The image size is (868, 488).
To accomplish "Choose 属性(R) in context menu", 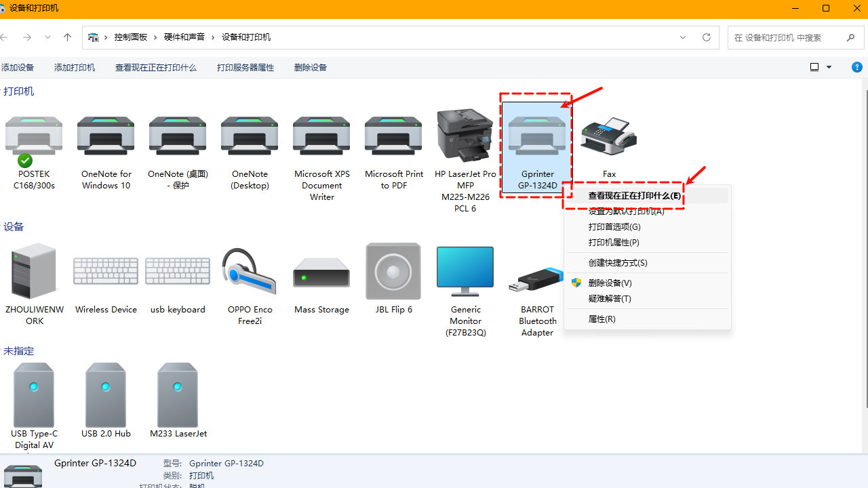I will tap(647, 319).
